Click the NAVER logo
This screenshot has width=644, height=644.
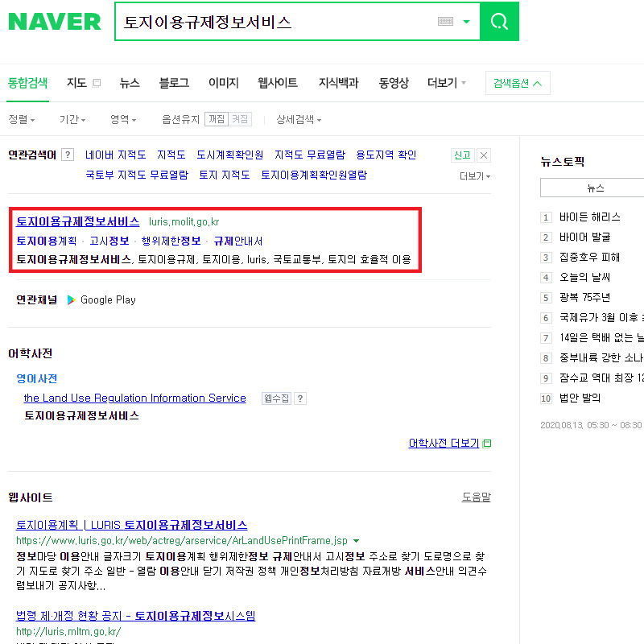(54, 23)
